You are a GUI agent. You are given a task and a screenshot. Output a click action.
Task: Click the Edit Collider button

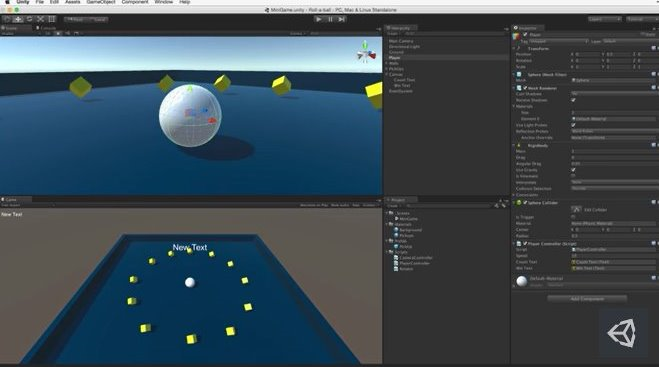point(576,209)
